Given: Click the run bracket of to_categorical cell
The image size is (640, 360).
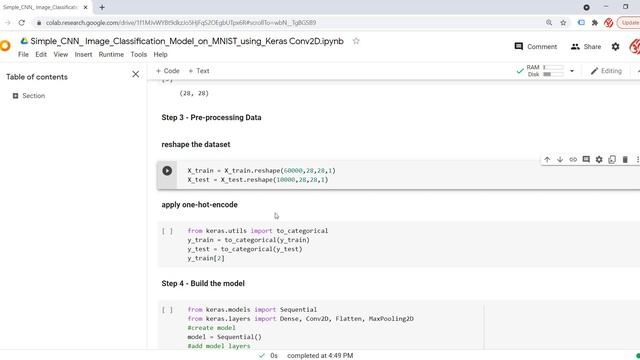Looking at the screenshot, I should [167, 231].
